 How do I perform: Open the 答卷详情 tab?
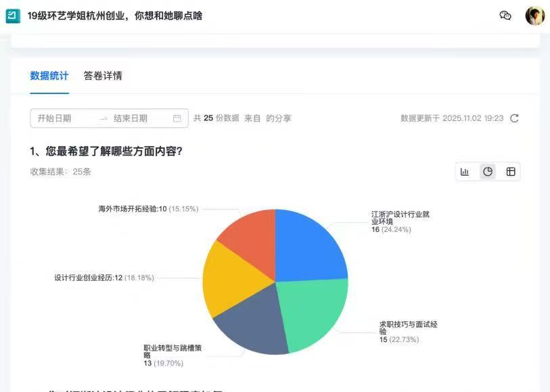pyautogui.click(x=103, y=76)
